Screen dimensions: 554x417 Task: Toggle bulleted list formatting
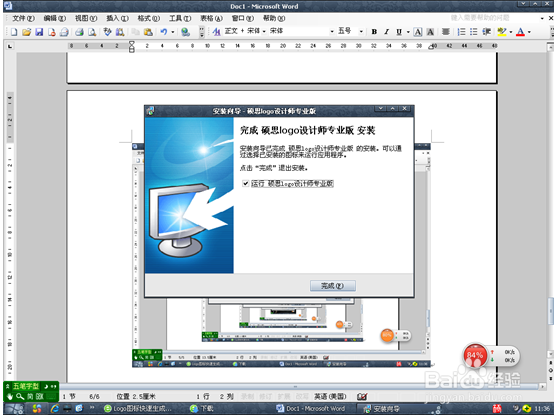coord(473,32)
